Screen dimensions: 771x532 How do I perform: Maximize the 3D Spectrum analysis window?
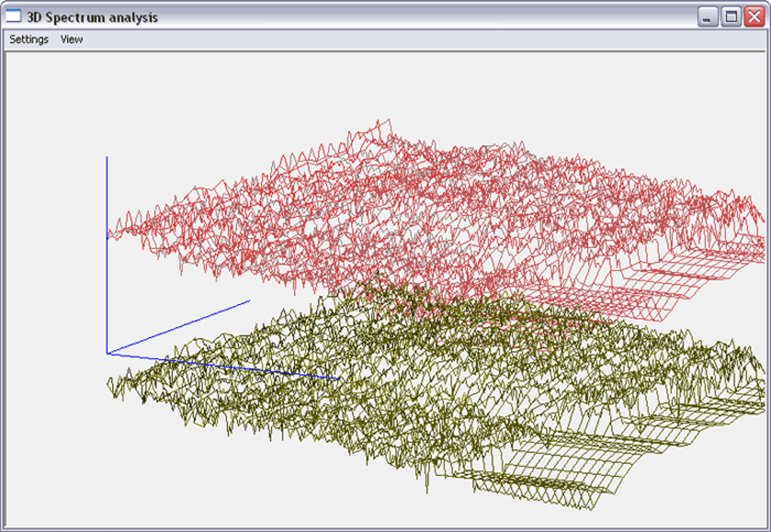[731, 17]
